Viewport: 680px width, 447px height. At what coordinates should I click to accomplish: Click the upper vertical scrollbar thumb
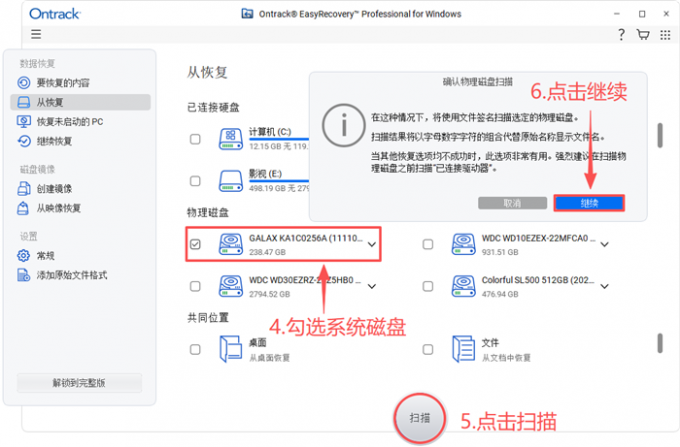point(660,135)
